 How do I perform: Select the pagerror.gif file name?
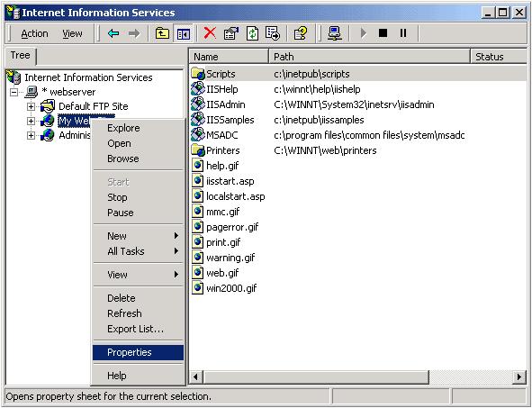coord(232,227)
